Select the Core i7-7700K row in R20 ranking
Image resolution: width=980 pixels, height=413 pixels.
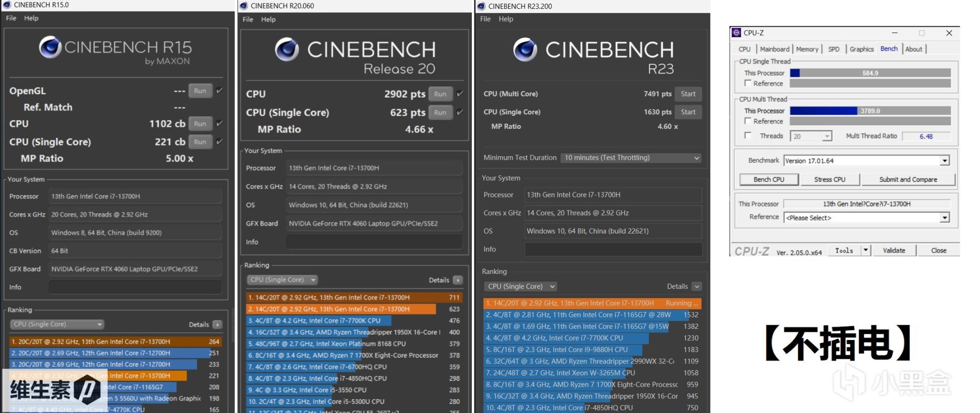coord(354,320)
